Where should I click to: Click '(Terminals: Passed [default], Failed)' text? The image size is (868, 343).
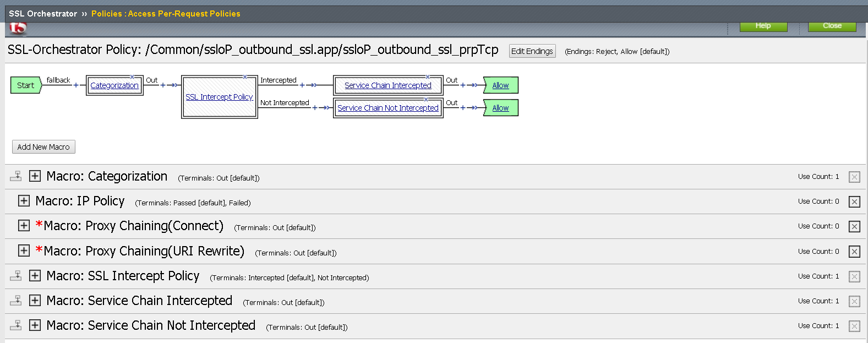(193, 203)
